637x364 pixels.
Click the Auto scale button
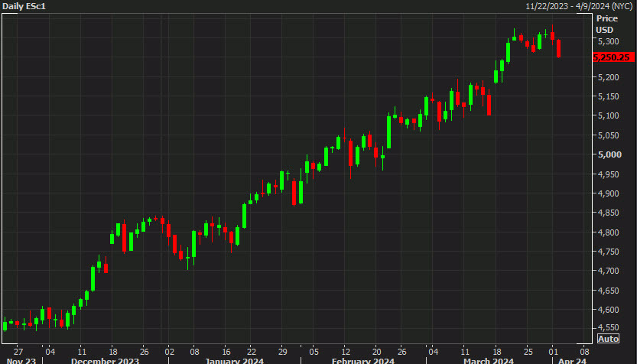(x=608, y=339)
